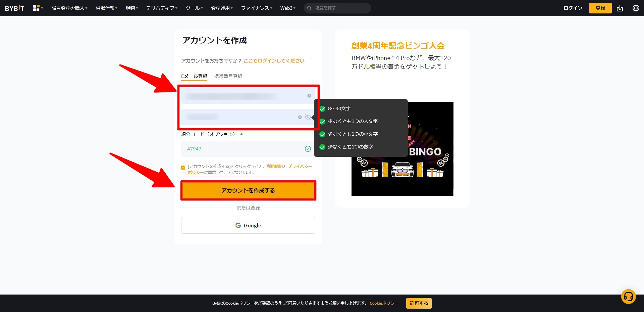Click 少なくとも1つの小文字 requirement text
Screen dimensions: 644x312
pos(353,134)
